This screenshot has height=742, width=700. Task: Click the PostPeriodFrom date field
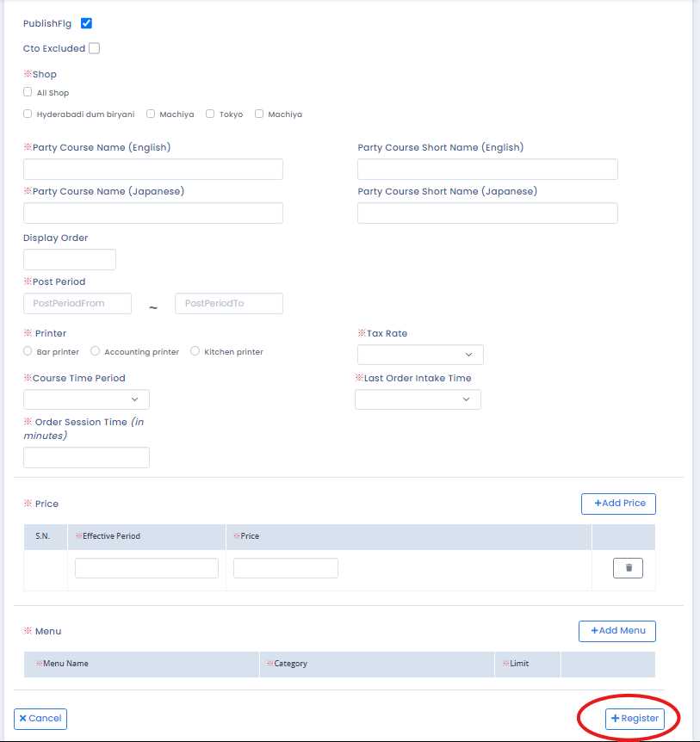pos(77,304)
